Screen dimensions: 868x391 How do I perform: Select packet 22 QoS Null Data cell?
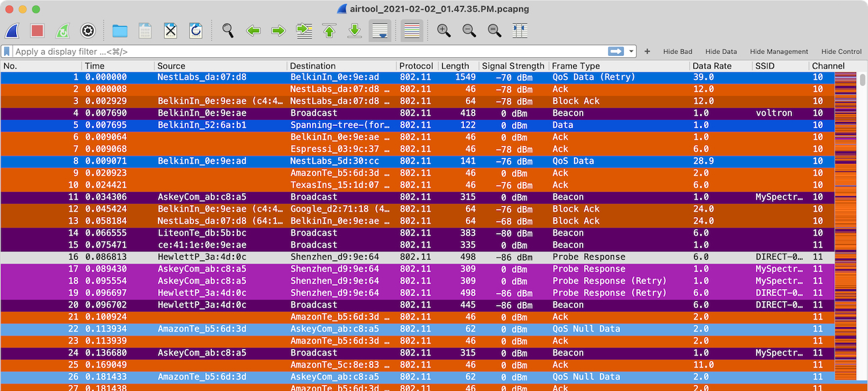coord(586,329)
